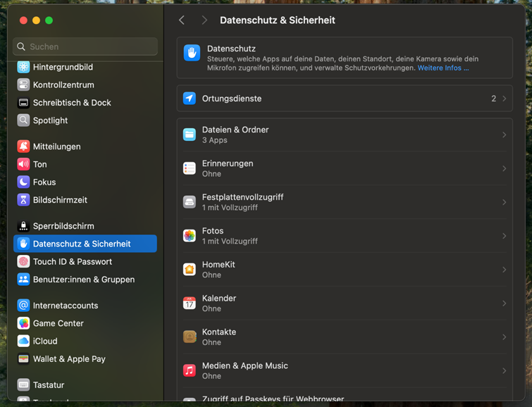Screen dimensions: 532x407
Task: Open the Ton settings pane label
Action: pos(39,164)
